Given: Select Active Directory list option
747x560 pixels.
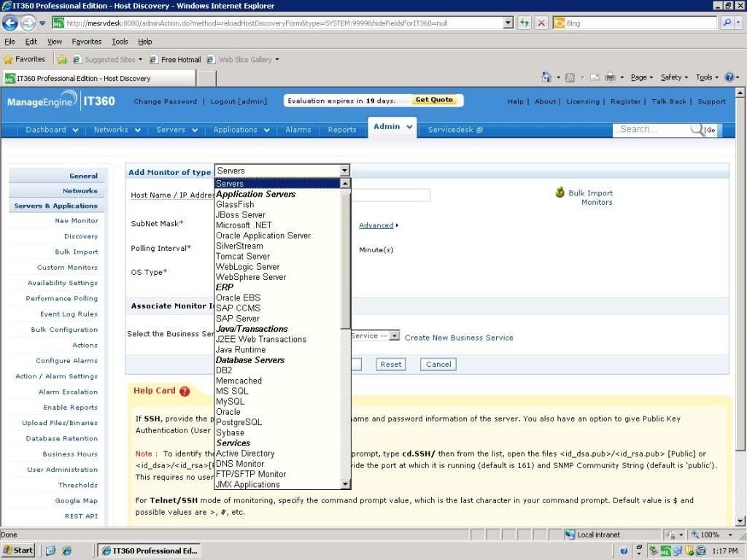Looking at the screenshot, I should pyautogui.click(x=278, y=454).
